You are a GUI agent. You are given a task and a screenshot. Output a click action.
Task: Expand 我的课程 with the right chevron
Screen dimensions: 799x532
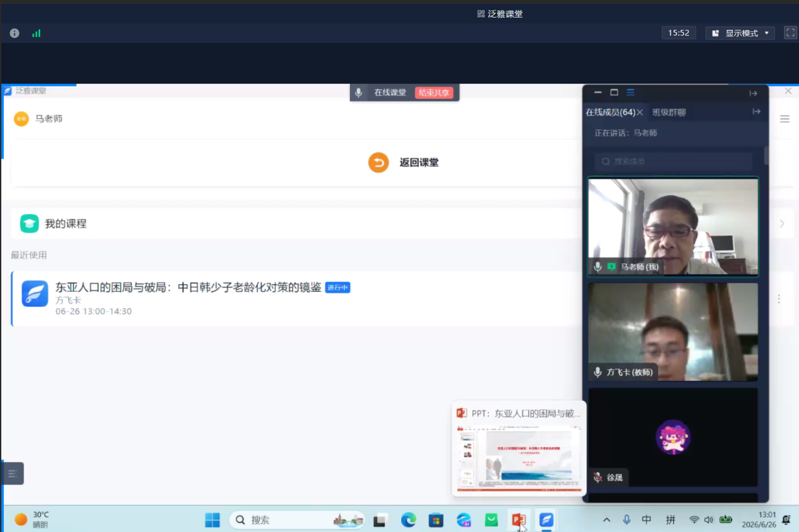point(782,224)
